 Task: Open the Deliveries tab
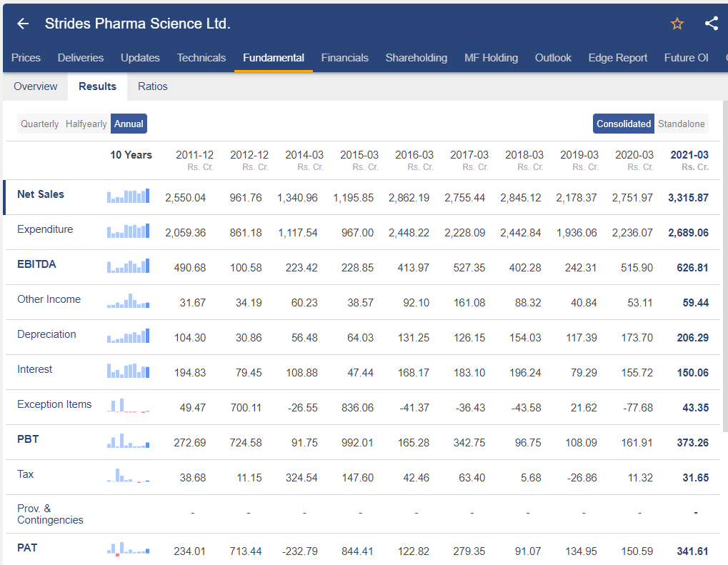(x=80, y=58)
